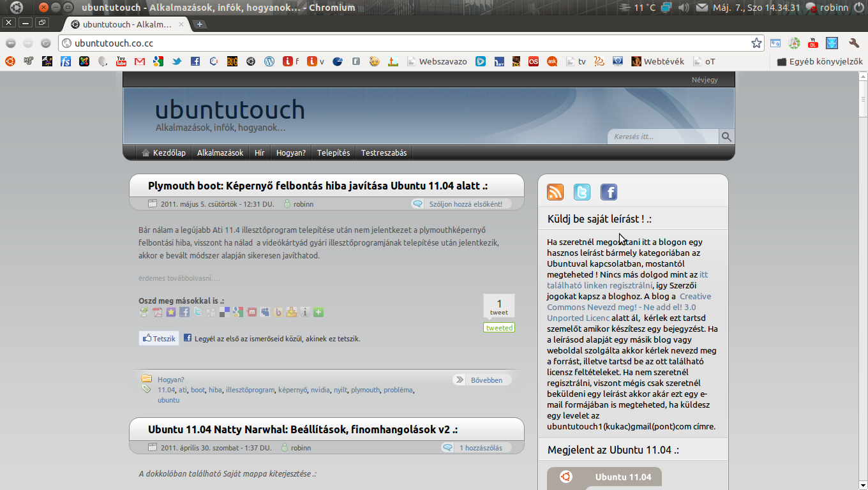Submit search with the magnifier icon
This screenshot has width=868, height=490.
point(726,137)
